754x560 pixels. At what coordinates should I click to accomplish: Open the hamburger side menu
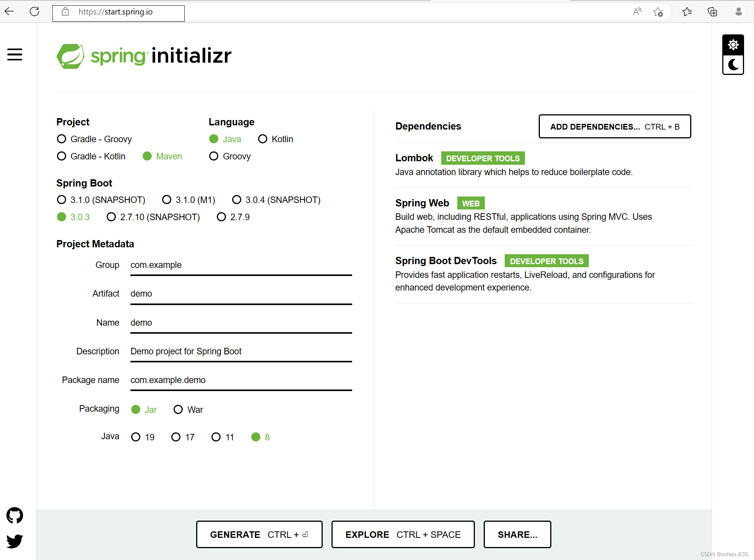click(15, 54)
